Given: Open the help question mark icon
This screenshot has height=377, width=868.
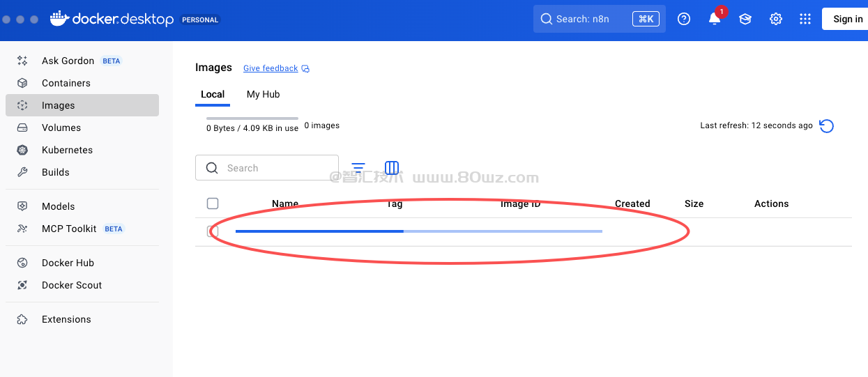Looking at the screenshot, I should tap(684, 19).
